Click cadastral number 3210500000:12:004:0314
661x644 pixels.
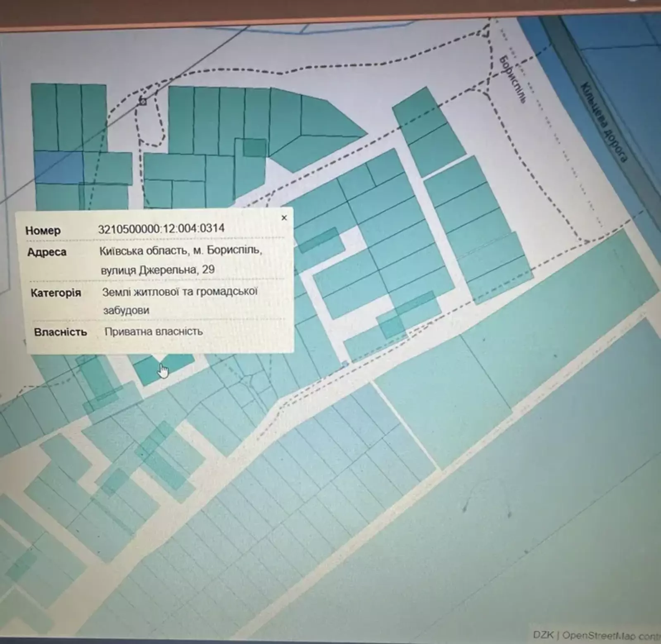[161, 229]
